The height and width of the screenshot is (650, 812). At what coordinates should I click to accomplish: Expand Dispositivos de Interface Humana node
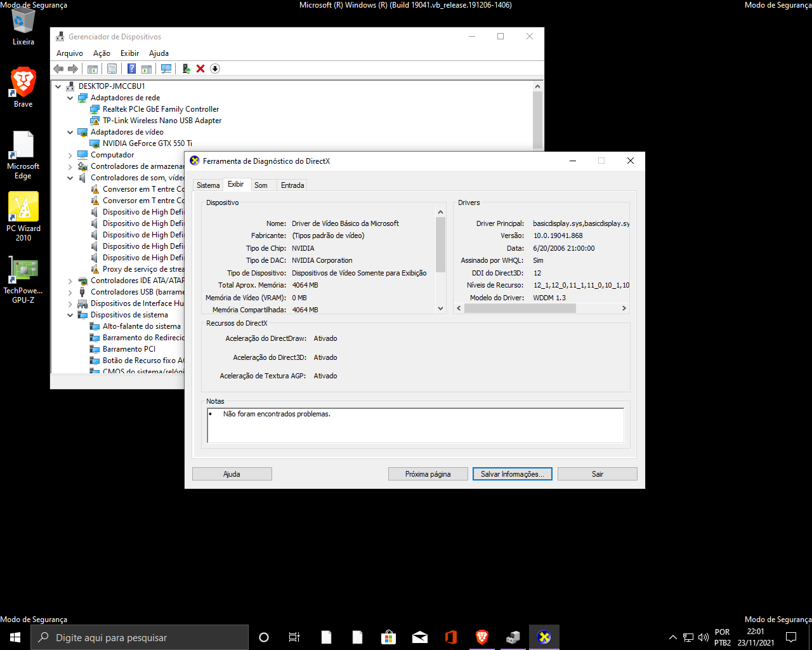pyautogui.click(x=70, y=303)
